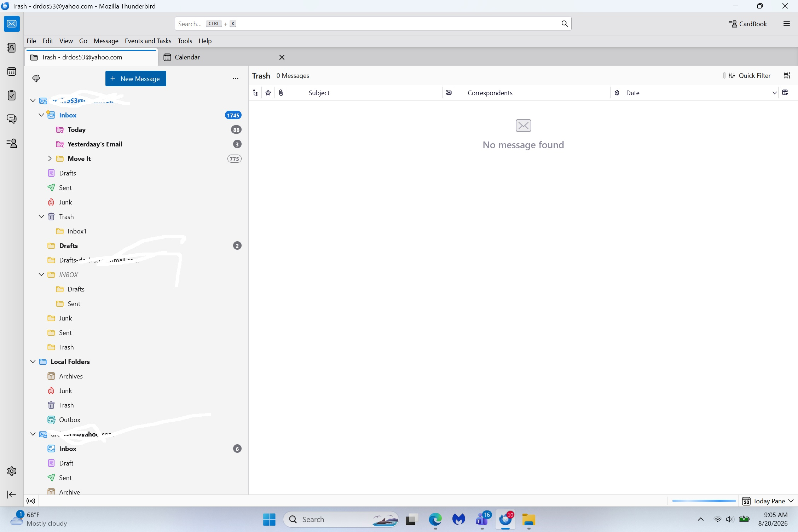Compose with New Message button

point(135,79)
